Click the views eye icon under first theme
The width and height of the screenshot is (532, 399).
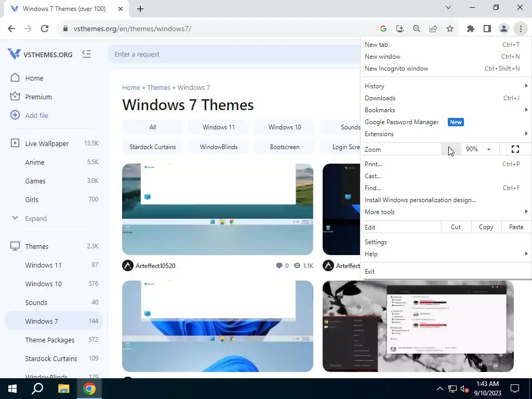(x=297, y=265)
